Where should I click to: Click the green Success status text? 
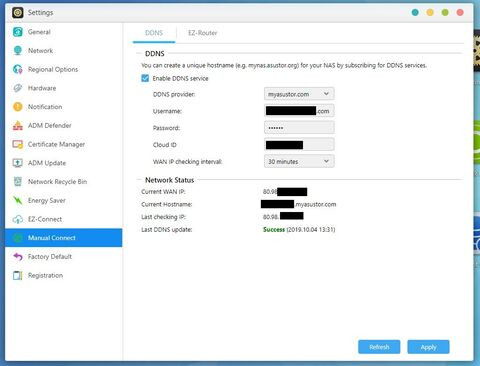pos(274,230)
